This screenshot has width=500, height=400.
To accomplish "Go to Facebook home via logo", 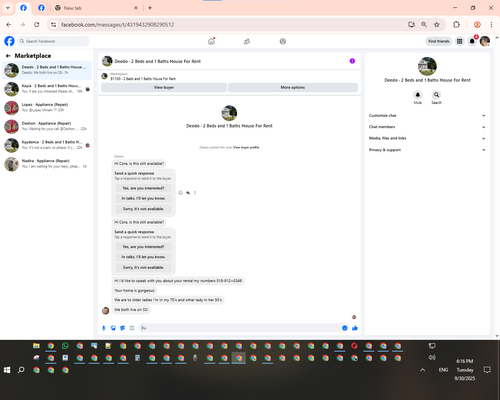I will point(9,41).
